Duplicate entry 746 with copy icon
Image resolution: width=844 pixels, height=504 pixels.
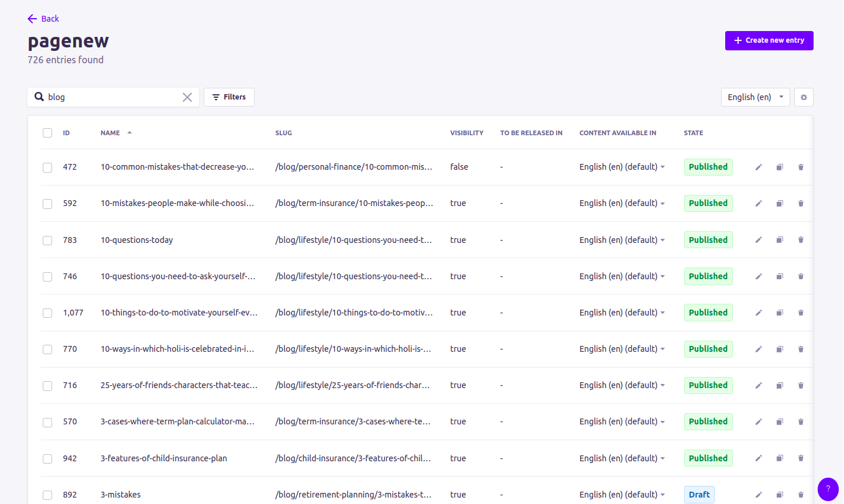(780, 276)
